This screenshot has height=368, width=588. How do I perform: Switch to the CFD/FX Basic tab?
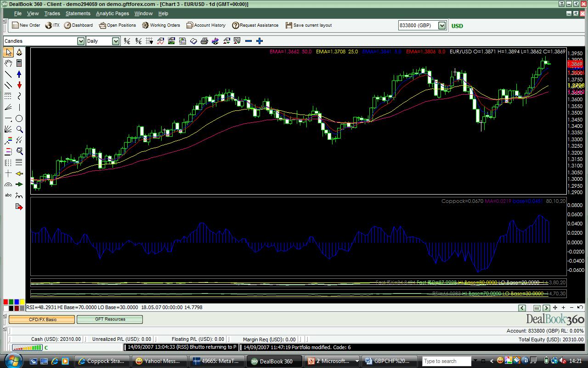coord(42,319)
